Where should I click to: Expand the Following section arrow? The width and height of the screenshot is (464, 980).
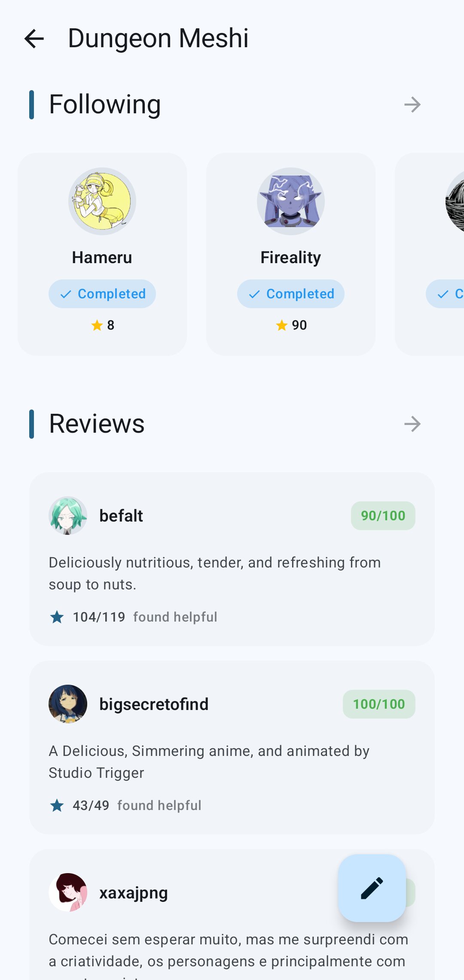point(412,104)
